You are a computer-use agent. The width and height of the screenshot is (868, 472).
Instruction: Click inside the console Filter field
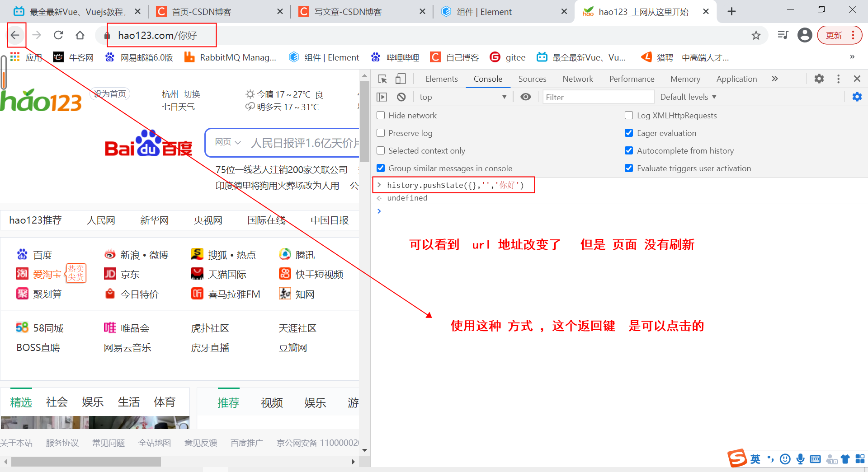598,97
